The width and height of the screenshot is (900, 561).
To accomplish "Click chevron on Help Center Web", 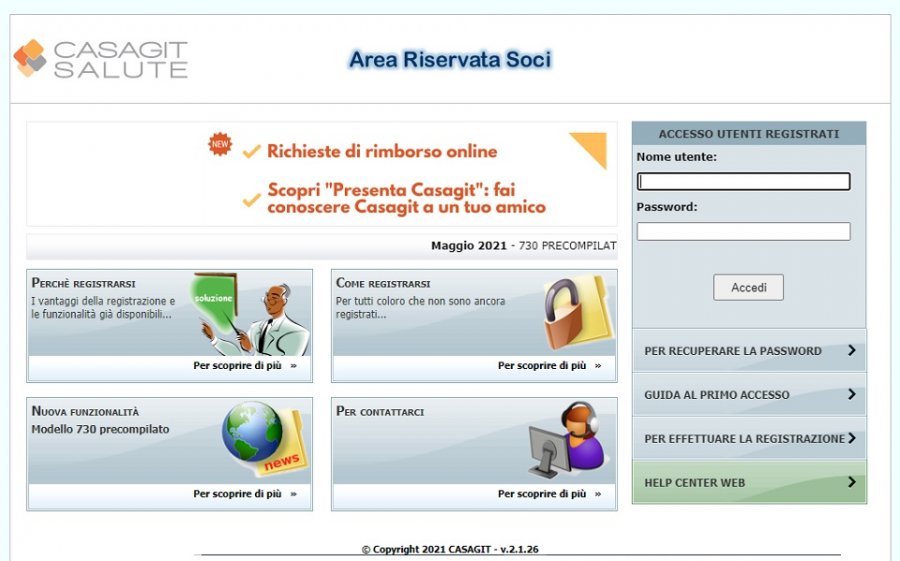I will coord(852,482).
